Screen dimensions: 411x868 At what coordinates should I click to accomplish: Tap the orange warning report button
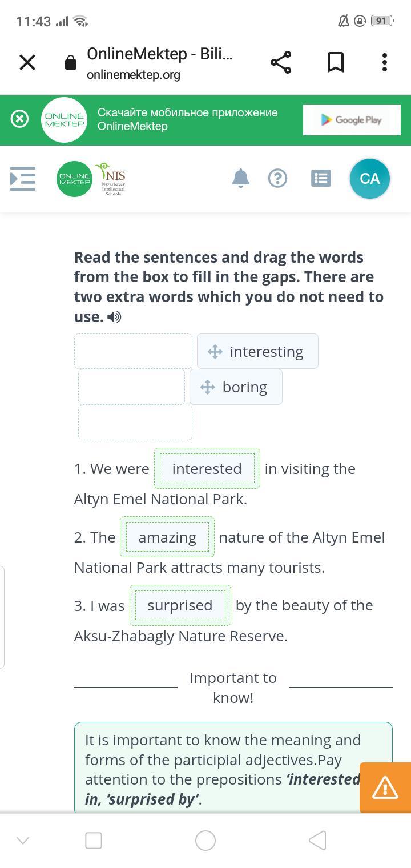coord(385,787)
